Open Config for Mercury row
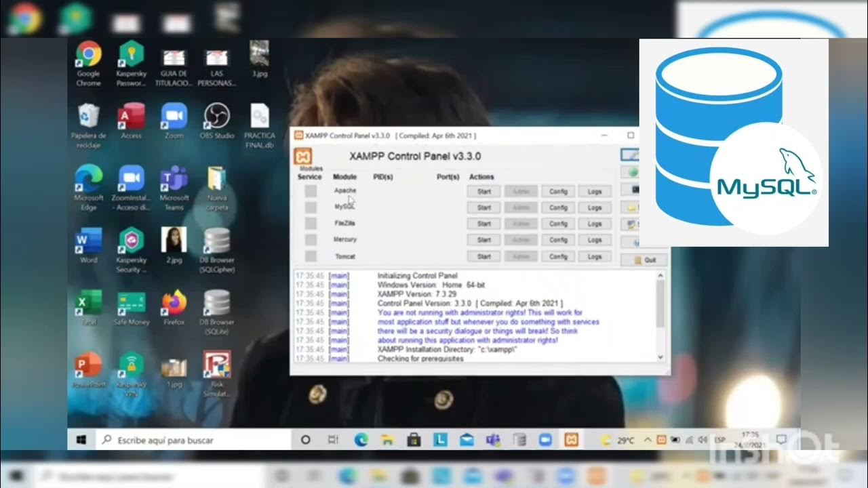The height and width of the screenshot is (488, 868). pyautogui.click(x=558, y=241)
